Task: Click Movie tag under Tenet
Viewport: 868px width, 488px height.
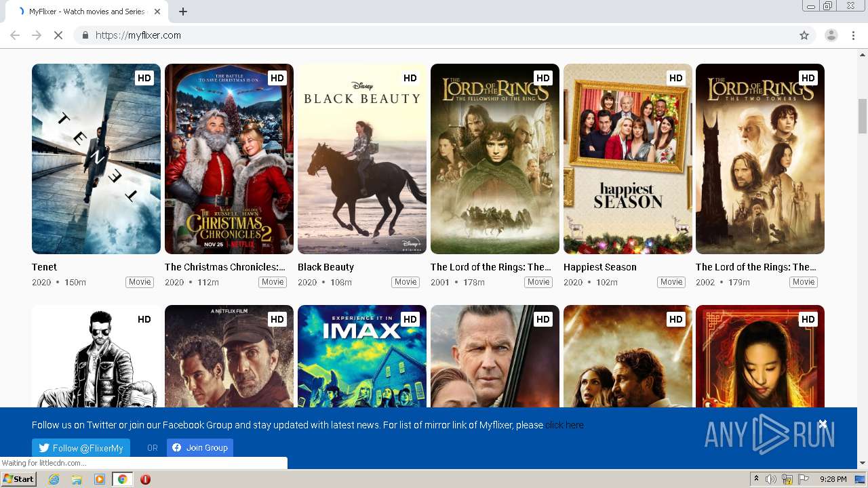Action: (140, 282)
